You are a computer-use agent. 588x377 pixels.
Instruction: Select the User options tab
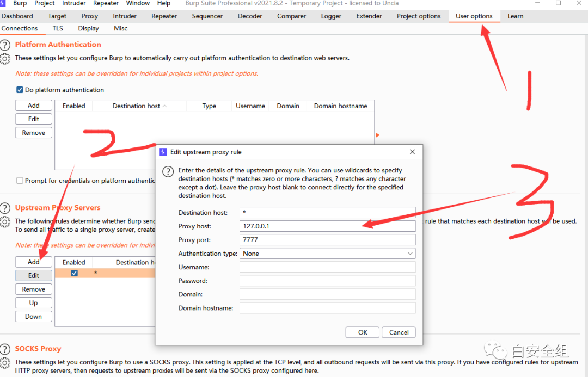(474, 16)
